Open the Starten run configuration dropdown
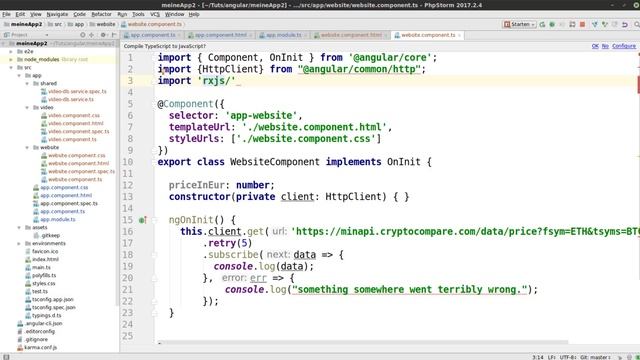 (x=519, y=24)
